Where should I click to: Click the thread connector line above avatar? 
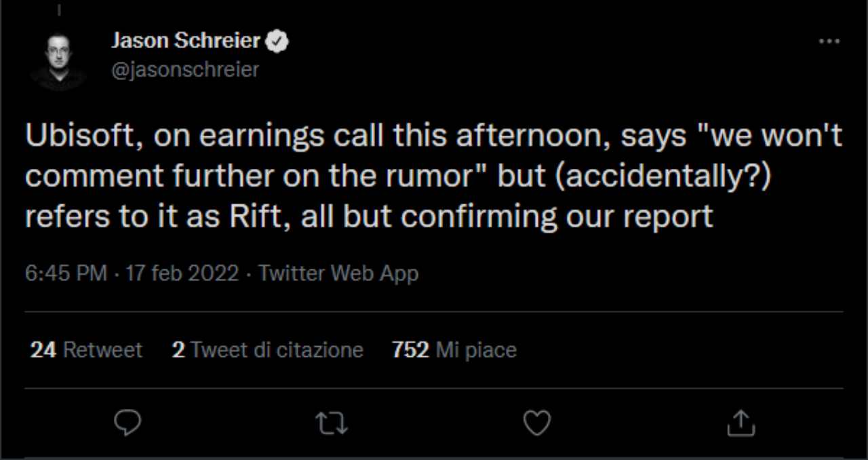pyautogui.click(x=58, y=9)
